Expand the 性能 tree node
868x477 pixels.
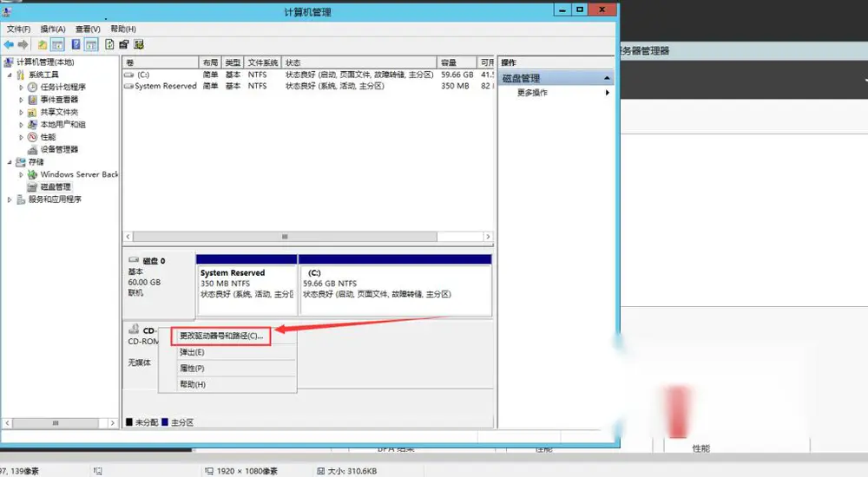pyautogui.click(x=21, y=137)
